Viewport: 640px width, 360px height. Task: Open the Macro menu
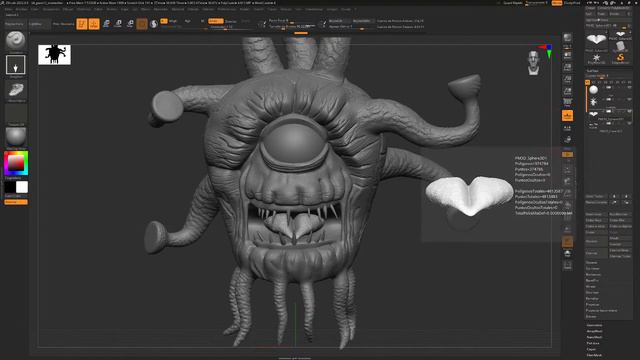point(145,9)
